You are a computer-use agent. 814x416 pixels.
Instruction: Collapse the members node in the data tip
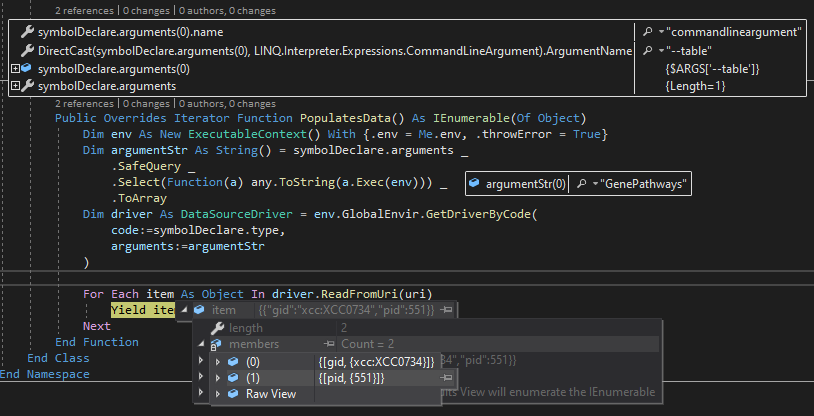[x=201, y=344]
